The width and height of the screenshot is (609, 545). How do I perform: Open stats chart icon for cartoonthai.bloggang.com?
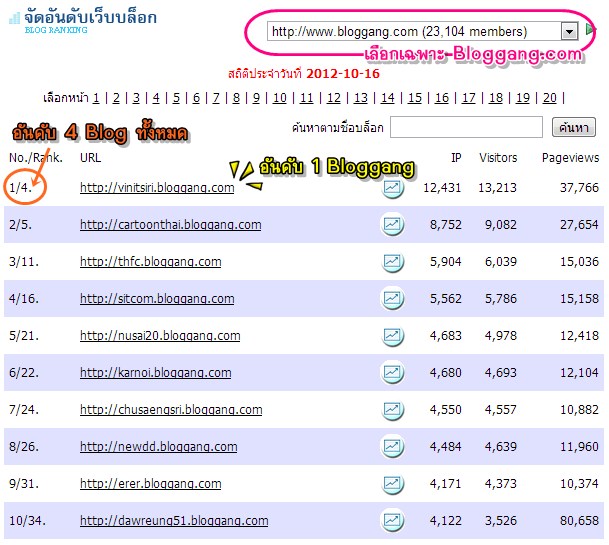392,225
